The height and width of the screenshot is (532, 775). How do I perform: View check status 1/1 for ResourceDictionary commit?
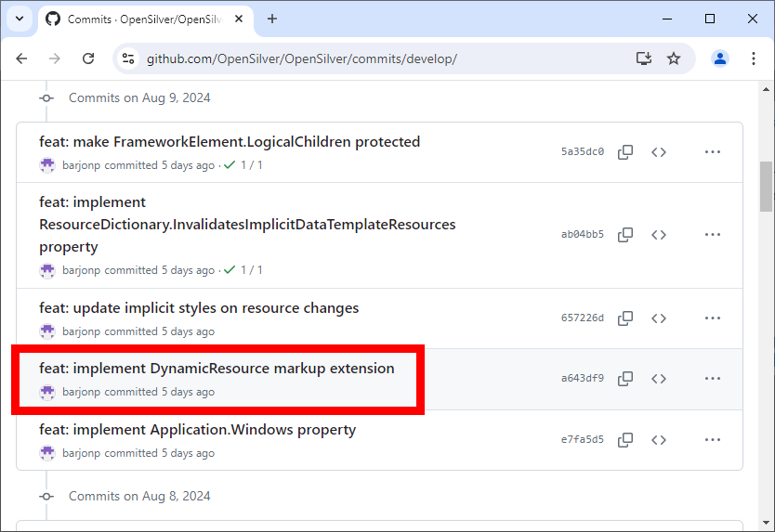click(243, 270)
